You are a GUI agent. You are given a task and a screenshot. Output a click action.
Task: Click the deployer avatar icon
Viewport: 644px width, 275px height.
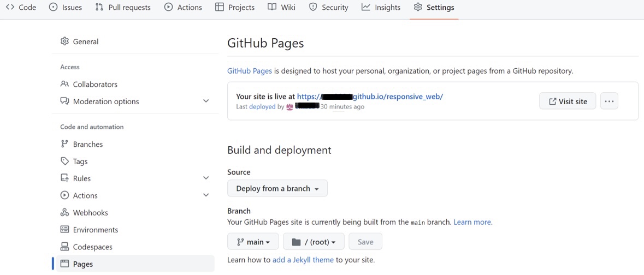coord(289,107)
